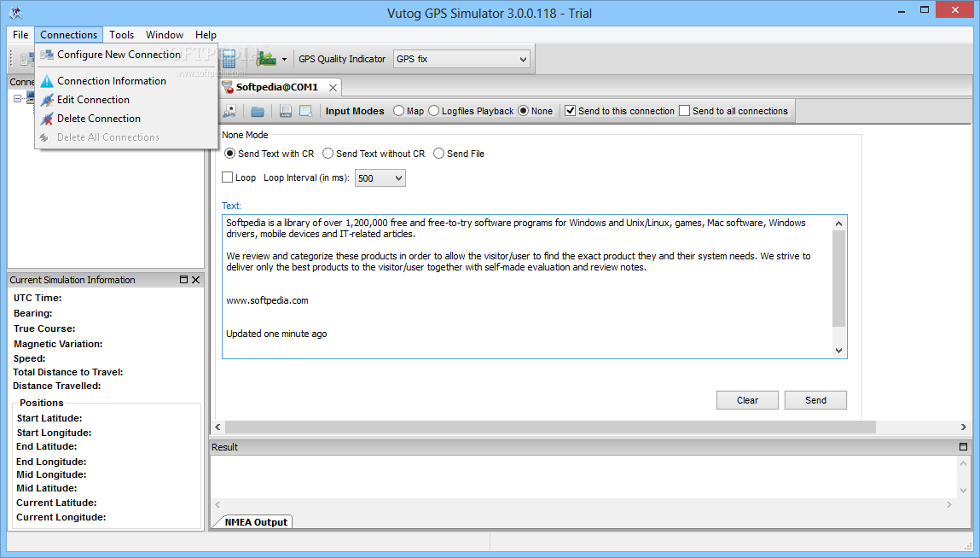Close the Softpedia@COM1 tab

[333, 88]
